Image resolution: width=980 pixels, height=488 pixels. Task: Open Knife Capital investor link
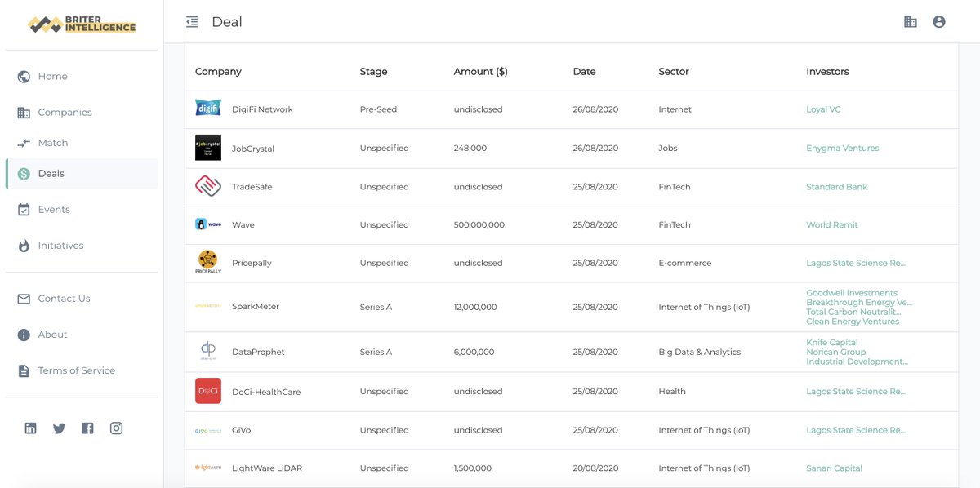coord(832,343)
